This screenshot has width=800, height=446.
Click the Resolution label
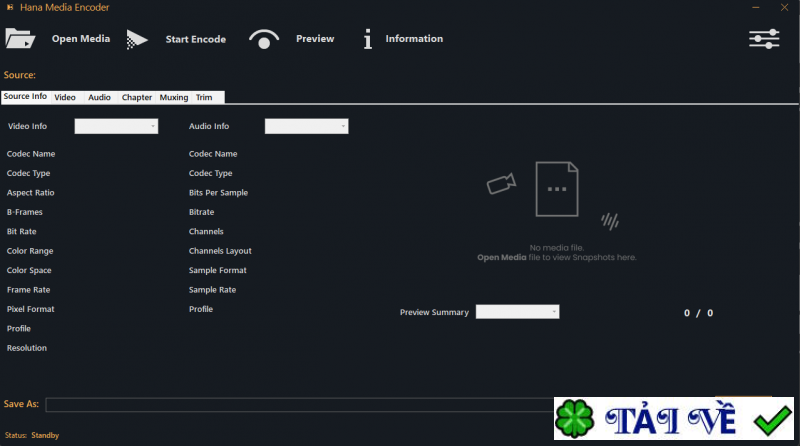pyautogui.click(x=27, y=348)
